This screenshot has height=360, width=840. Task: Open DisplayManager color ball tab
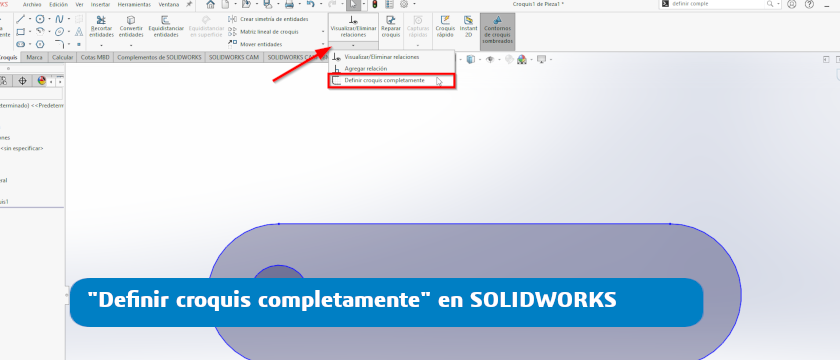(x=42, y=81)
